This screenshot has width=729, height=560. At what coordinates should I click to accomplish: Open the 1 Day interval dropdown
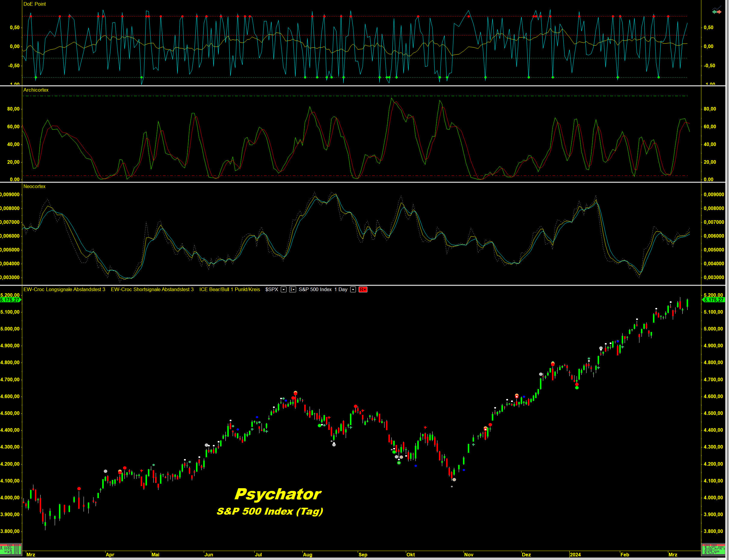(x=353, y=289)
